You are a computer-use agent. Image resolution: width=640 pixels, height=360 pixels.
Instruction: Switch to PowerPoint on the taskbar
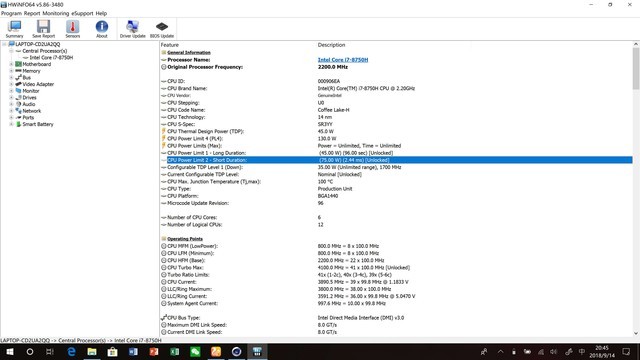154,351
